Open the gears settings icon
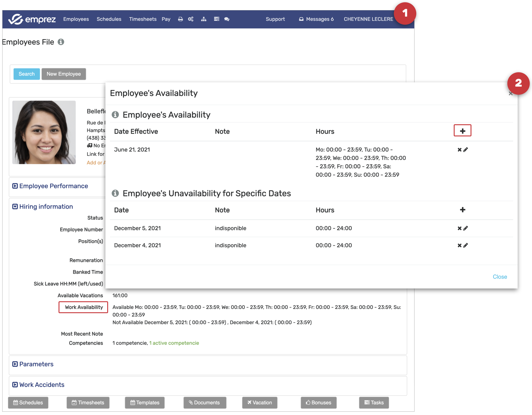The width and height of the screenshot is (532, 415). (191, 19)
